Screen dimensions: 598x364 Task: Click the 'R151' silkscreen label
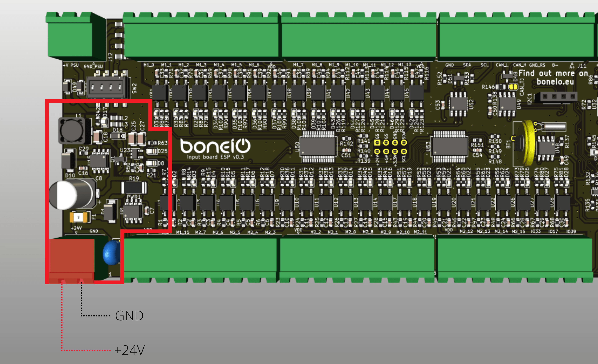(477, 145)
